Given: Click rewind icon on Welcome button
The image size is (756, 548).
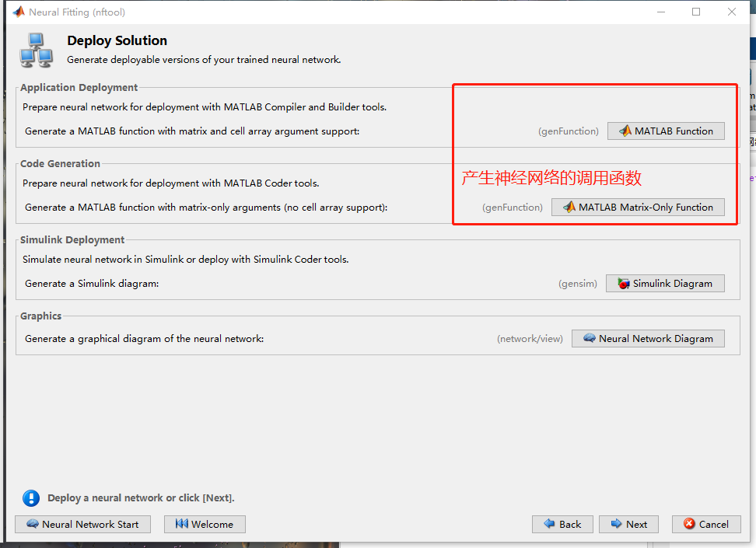Looking at the screenshot, I should point(182,523).
